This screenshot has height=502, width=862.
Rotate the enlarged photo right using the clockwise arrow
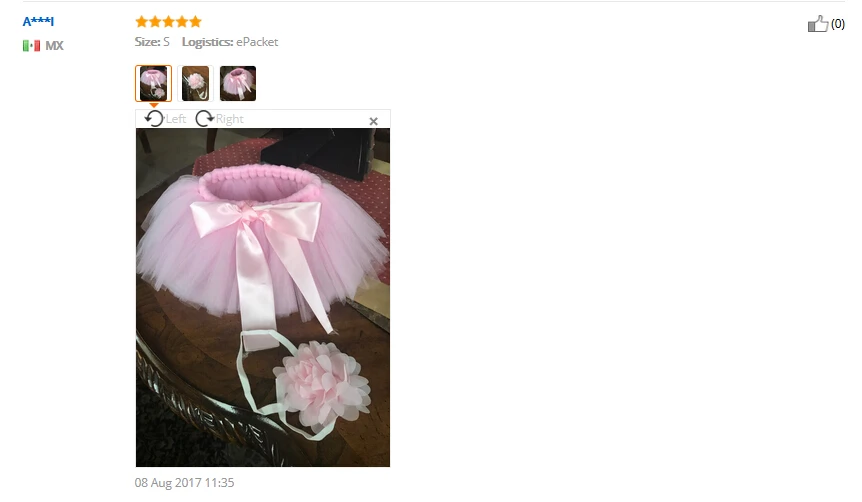(205, 118)
